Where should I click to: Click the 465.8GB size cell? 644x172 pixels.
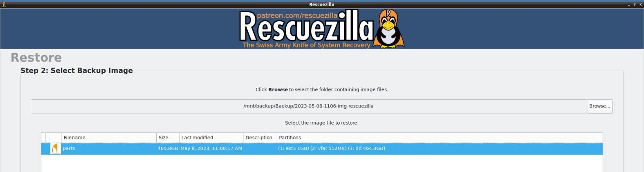pyautogui.click(x=168, y=149)
